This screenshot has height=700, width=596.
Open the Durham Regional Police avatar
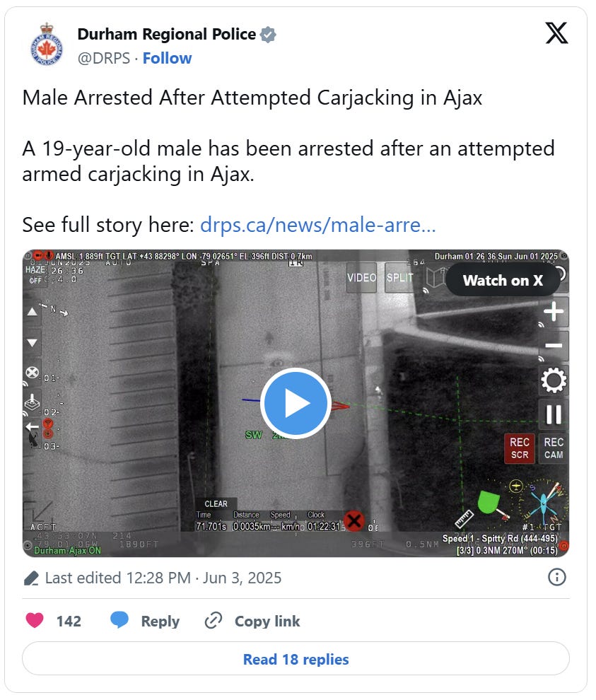click(47, 45)
